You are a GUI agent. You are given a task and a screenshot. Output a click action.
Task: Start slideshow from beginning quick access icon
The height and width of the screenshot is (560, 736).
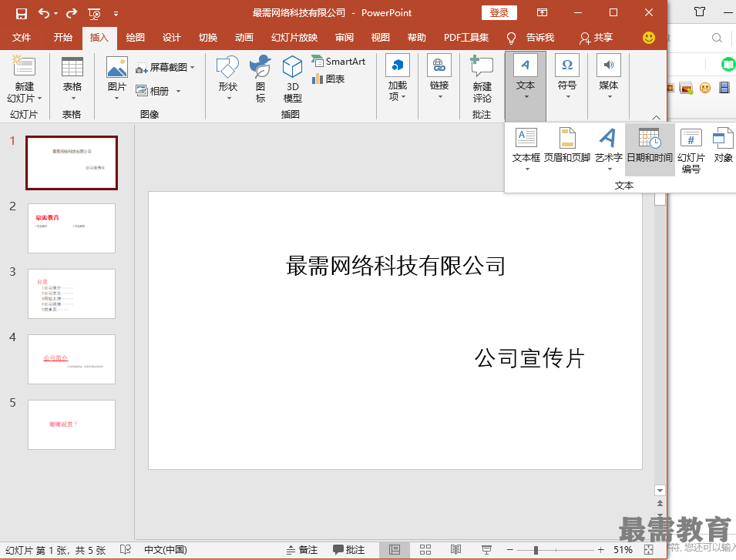pos(94,14)
